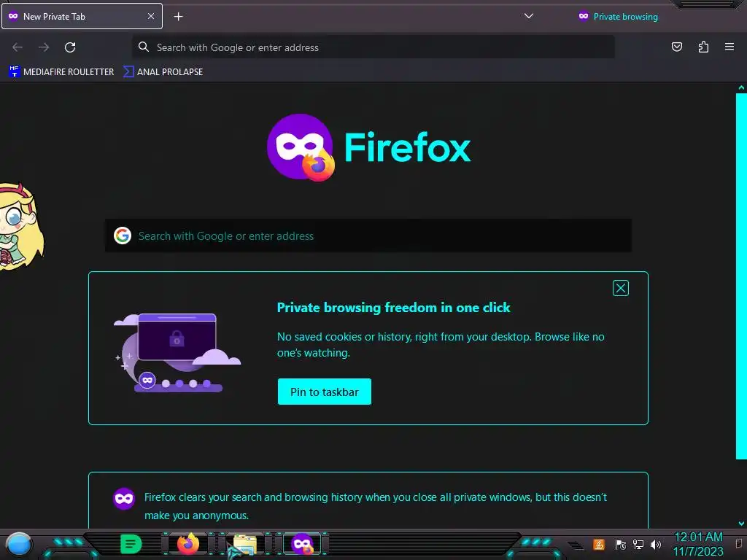
Task: Click 'Private browsing freedom in one click' heading
Action: pos(393,308)
